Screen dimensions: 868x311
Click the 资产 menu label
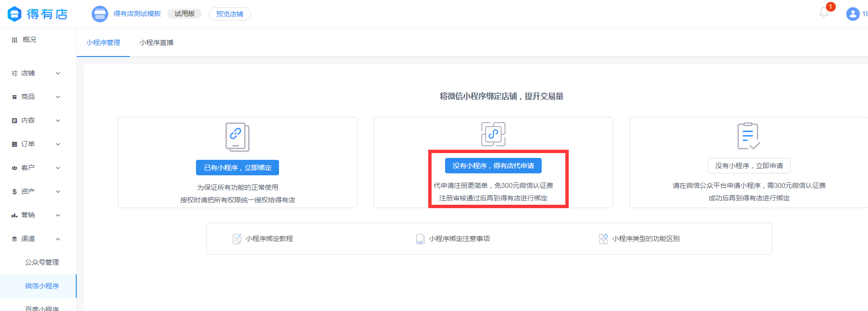tap(28, 192)
